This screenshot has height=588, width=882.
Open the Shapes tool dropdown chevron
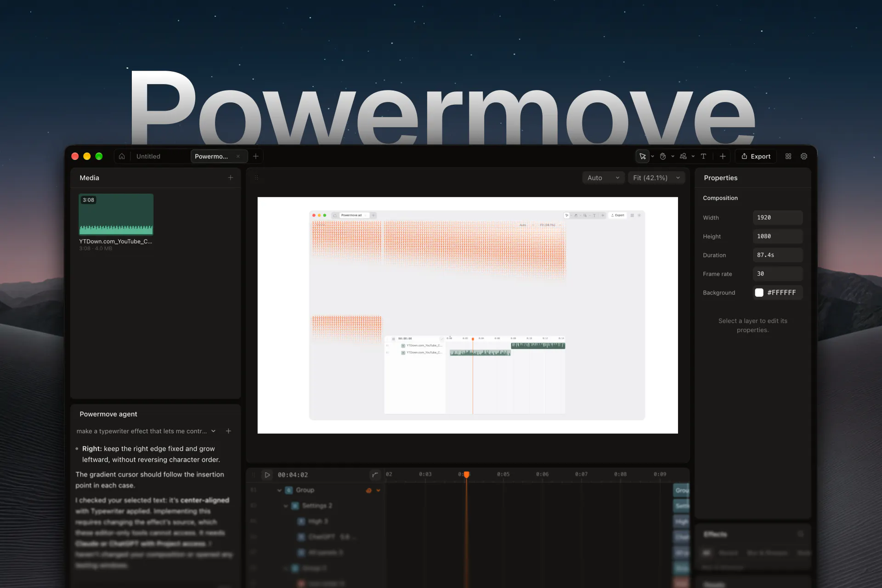(693, 156)
